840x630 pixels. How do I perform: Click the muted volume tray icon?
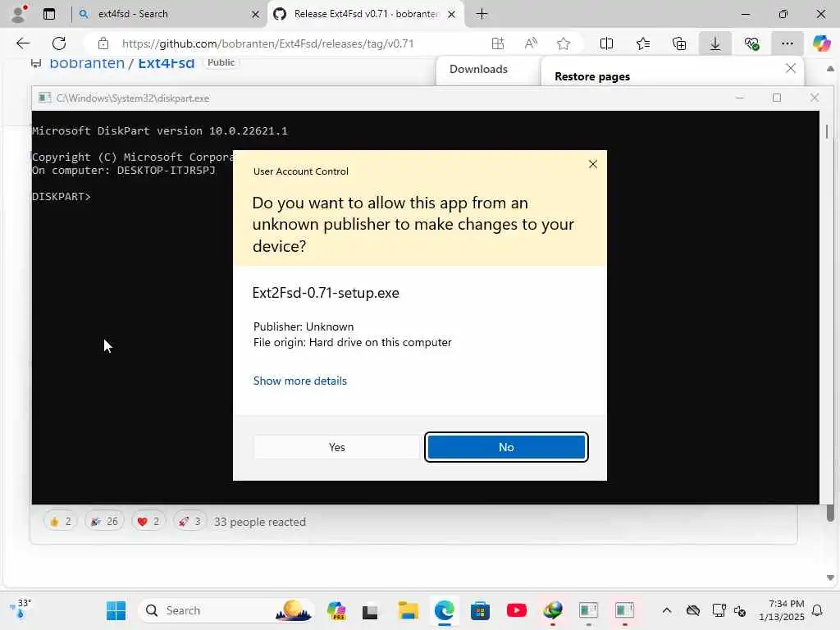tap(740, 610)
